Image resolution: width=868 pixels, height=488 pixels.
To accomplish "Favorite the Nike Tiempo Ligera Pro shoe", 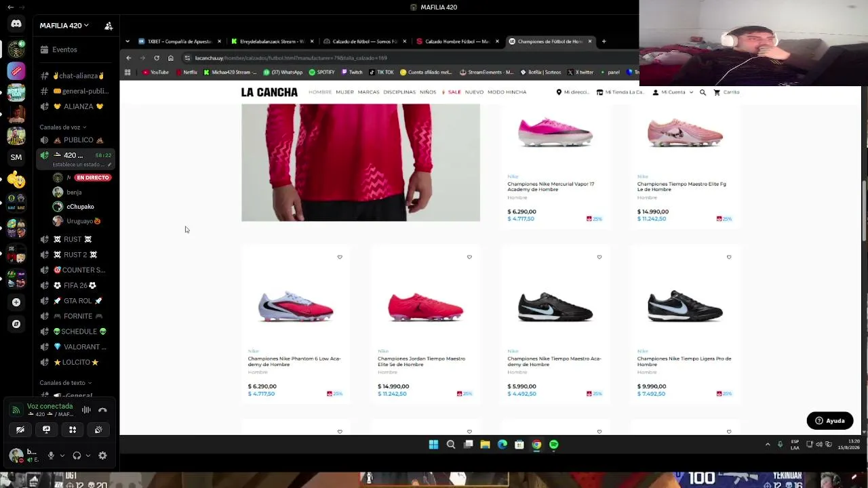I will (x=729, y=258).
